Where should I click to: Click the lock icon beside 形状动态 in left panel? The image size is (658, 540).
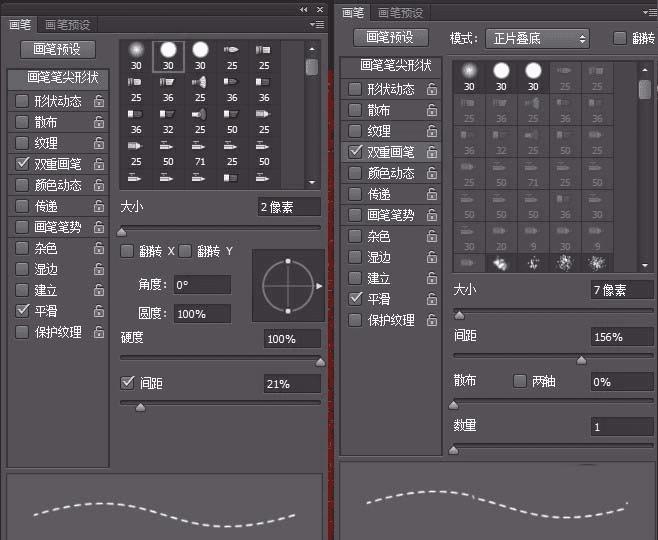pos(99,101)
